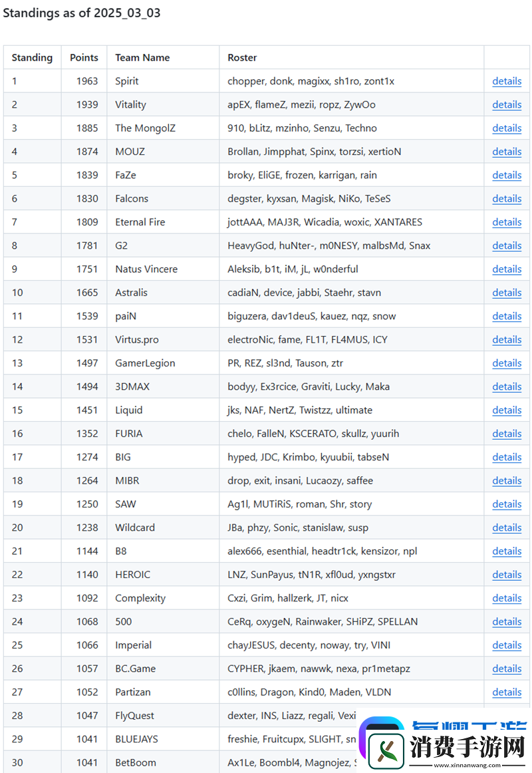The height and width of the screenshot is (773, 532).
Task: Click roster 'degster, kyxsan, Magisk, NiKo, TeSeS'
Action: (x=309, y=199)
